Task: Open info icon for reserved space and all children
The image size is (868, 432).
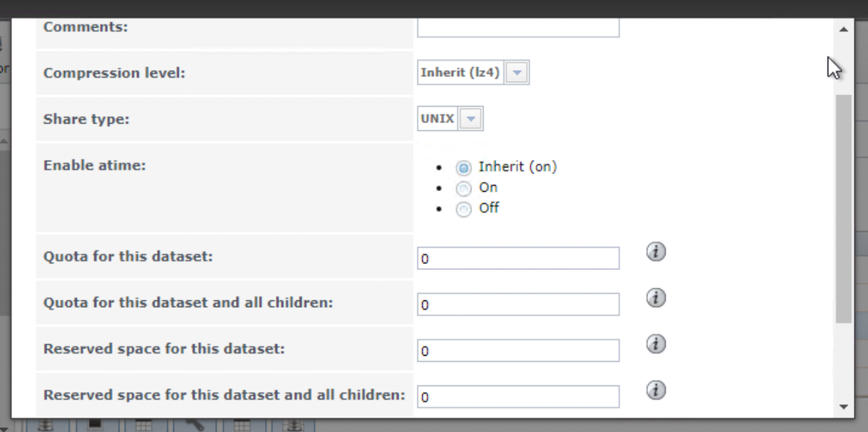Action: tap(656, 390)
